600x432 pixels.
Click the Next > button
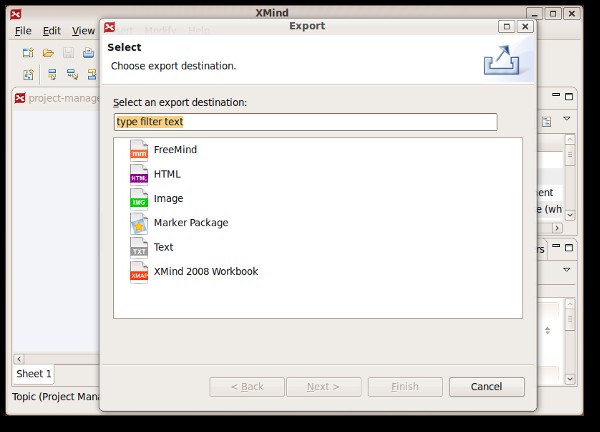(x=324, y=387)
